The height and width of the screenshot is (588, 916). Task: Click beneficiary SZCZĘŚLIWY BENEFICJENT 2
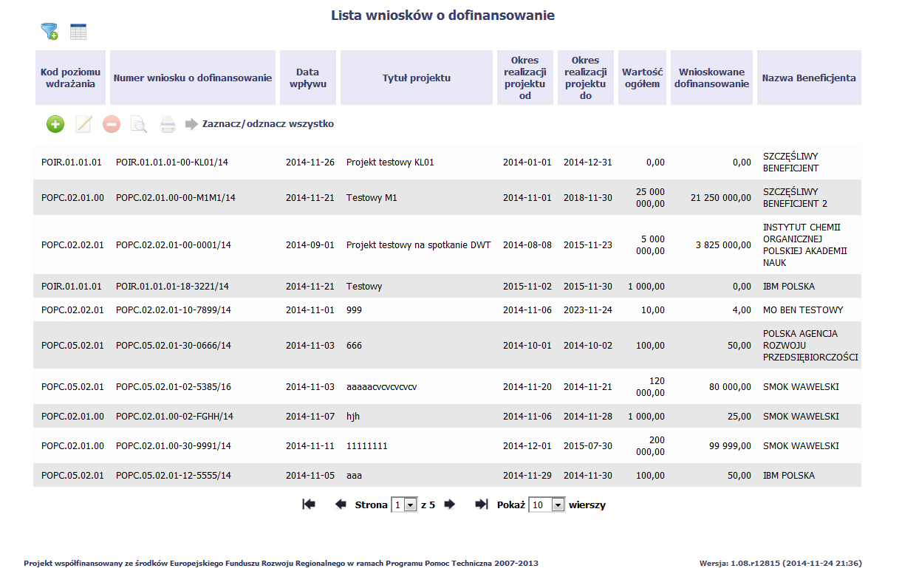point(795,198)
